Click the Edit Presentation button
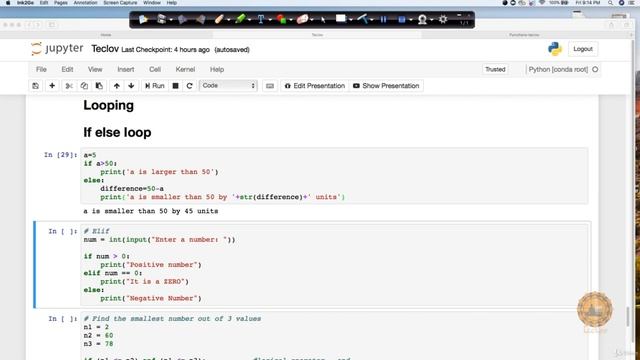The width and height of the screenshot is (640, 360). point(315,86)
